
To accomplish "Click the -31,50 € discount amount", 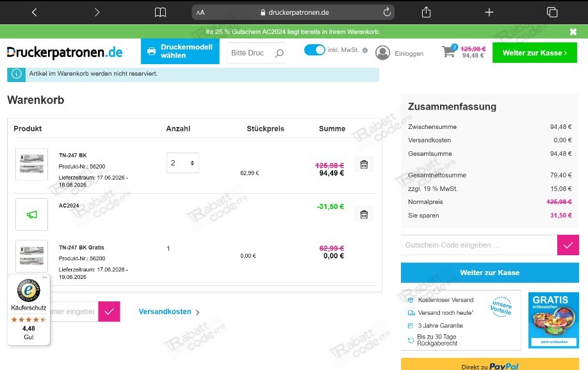I will click(331, 206).
